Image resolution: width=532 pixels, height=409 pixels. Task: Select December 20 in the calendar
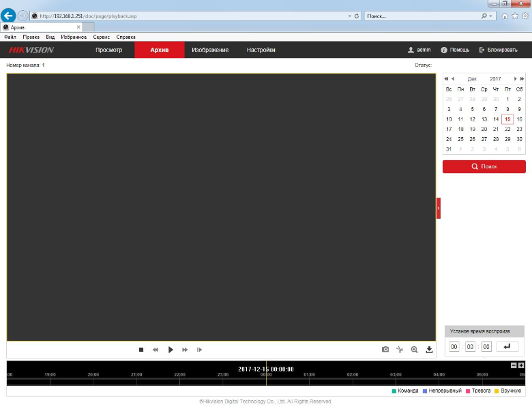(x=484, y=129)
